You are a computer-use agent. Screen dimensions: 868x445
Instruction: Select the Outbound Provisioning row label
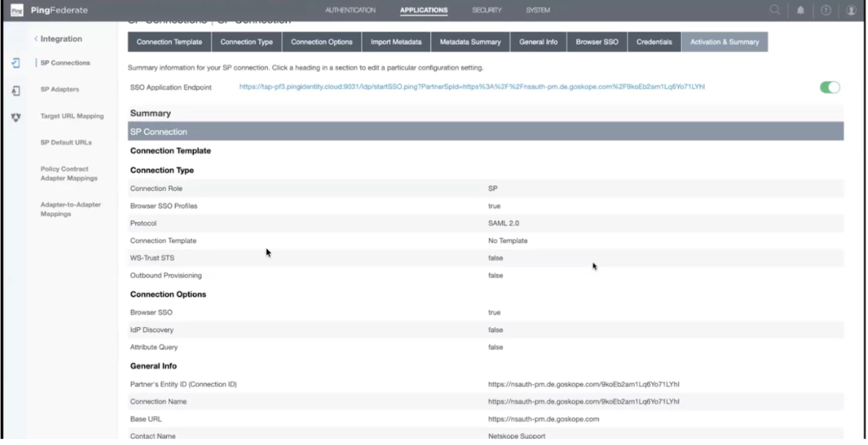[166, 276]
